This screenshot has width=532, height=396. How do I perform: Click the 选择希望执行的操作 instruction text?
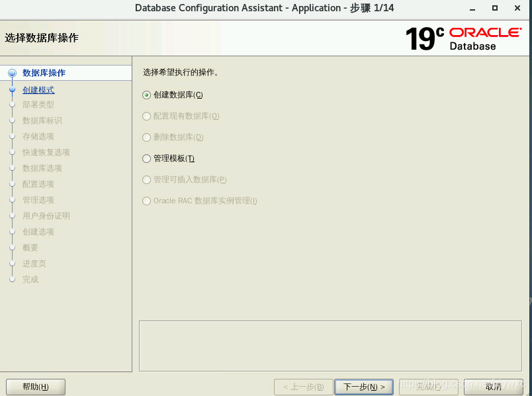pyautogui.click(x=181, y=72)
